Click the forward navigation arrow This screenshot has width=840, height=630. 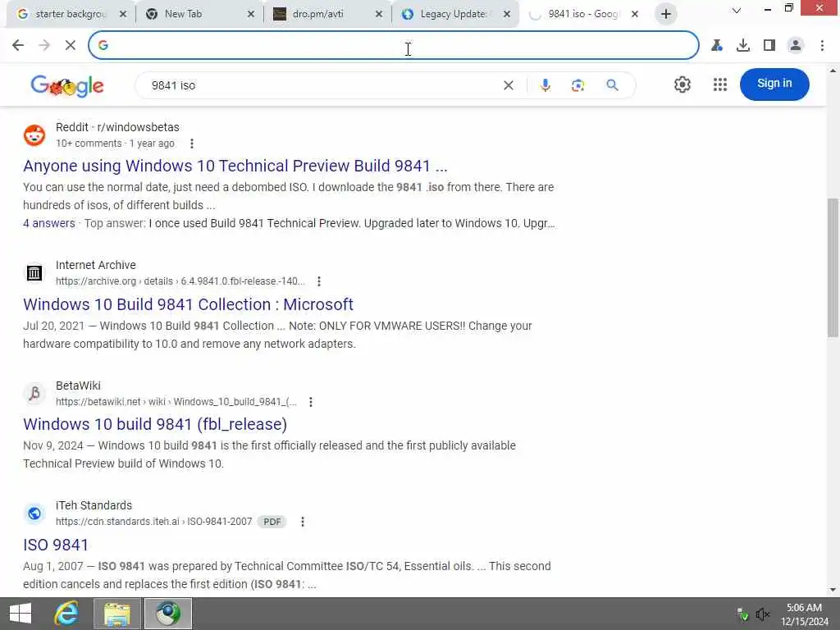point(44,46)
